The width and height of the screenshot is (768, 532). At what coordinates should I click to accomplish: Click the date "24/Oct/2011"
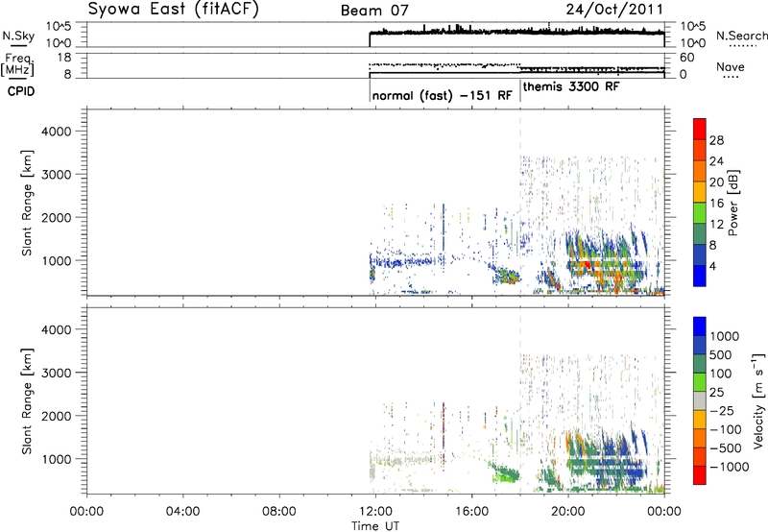[x=614, y=9]
